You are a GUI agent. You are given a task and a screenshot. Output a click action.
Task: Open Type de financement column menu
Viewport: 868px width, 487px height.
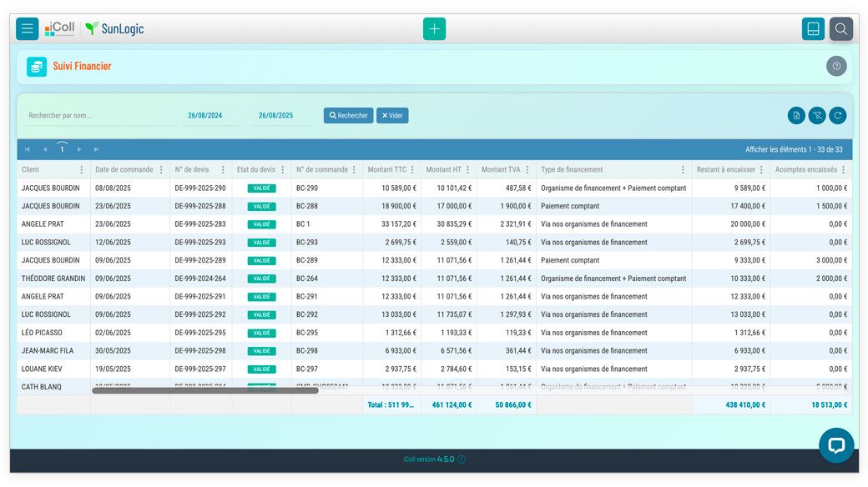click(683, 169)
